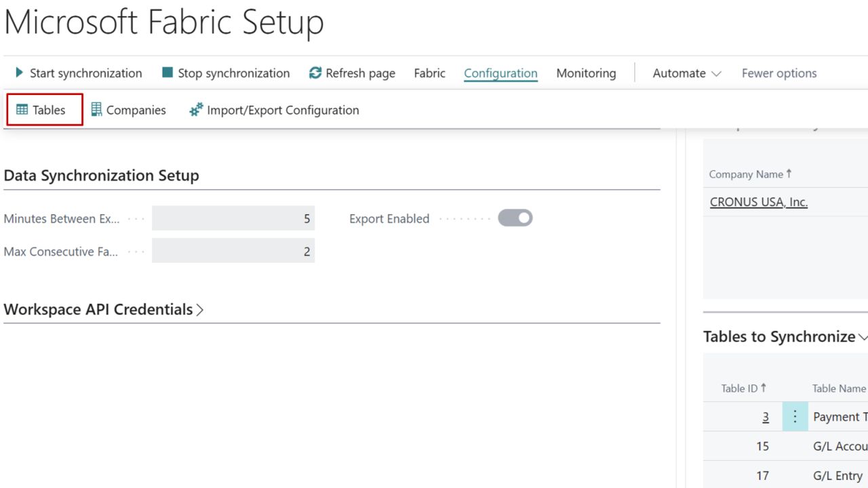Viewport: 868px width, 488px height.
Task: Click the Table Name column header
Action: [839, 388]
